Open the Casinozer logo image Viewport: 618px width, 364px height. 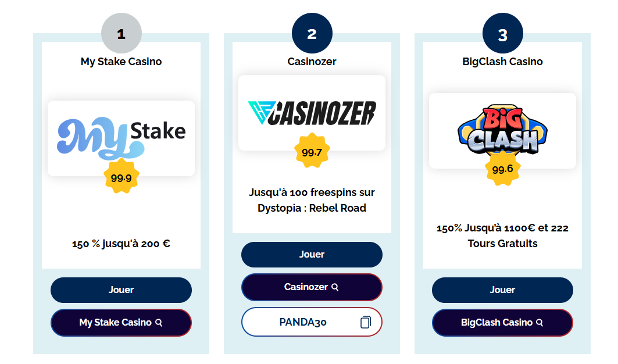312,112
